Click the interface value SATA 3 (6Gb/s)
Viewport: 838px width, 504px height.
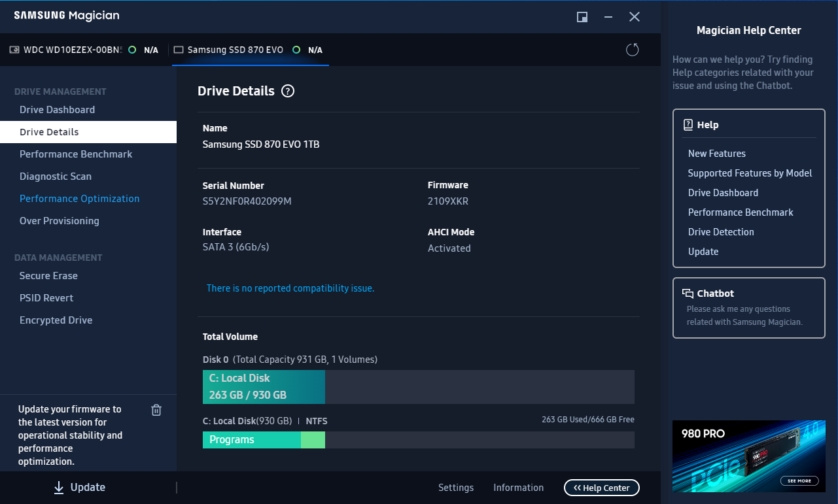pyautogui.click(x=236, y=247)
